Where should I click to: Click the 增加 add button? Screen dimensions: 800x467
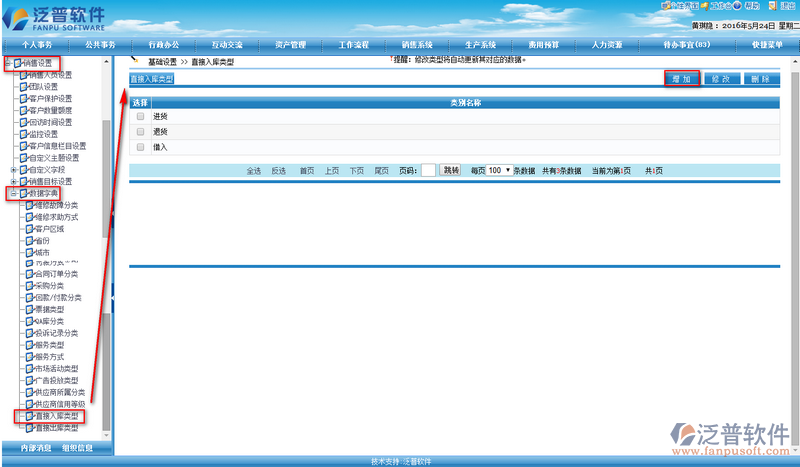click(x=681, y=78)
